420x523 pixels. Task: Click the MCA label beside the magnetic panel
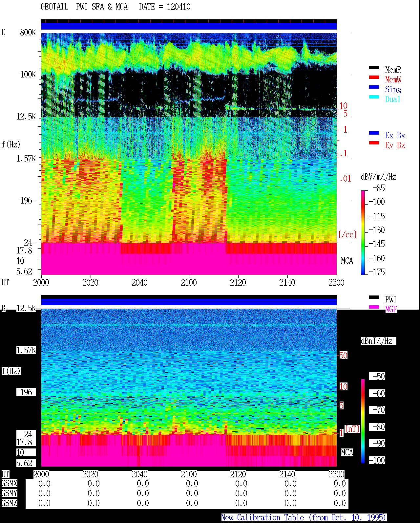coord(347,452)
